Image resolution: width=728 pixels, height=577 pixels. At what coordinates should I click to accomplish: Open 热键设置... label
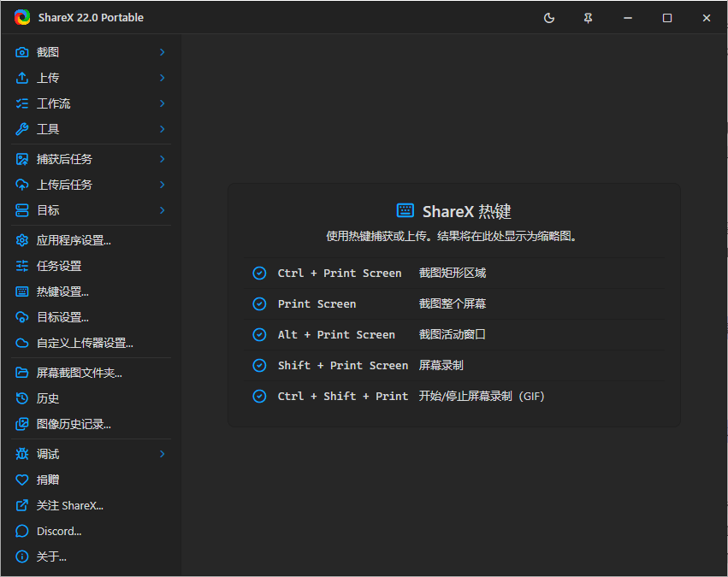62,291
